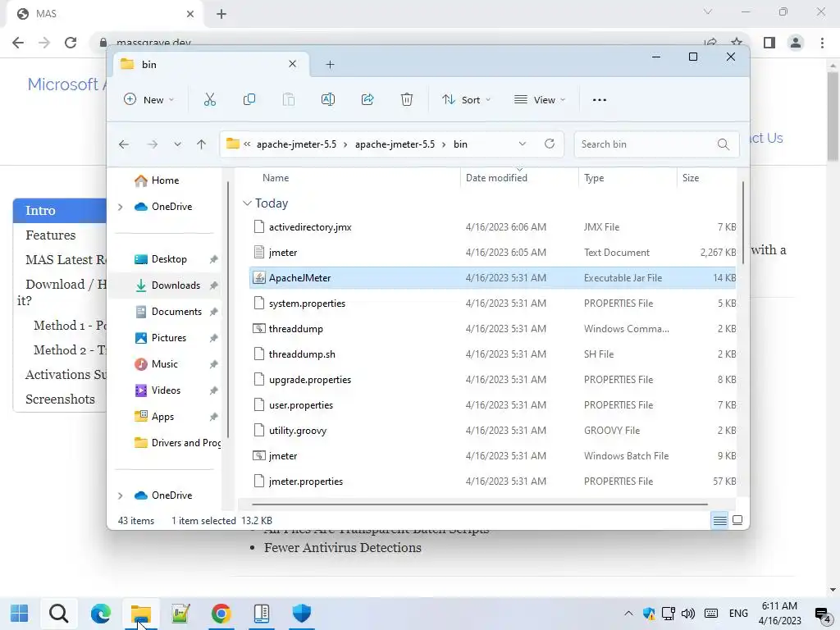Open Windows Start menu
The height and width of the screenshot is (630, 840).
(x=20, y=614)
